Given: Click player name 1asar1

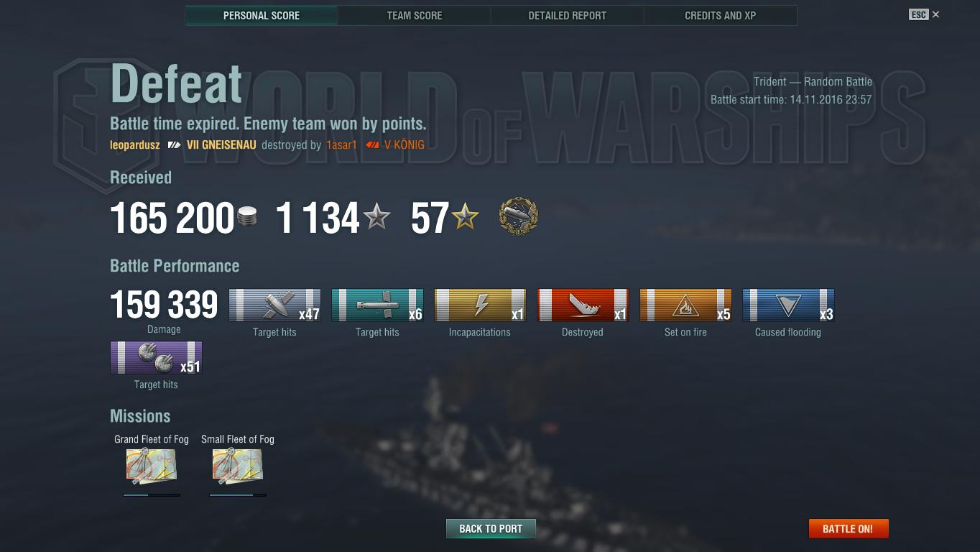Looking at the screenshot, I should [341, 145].
